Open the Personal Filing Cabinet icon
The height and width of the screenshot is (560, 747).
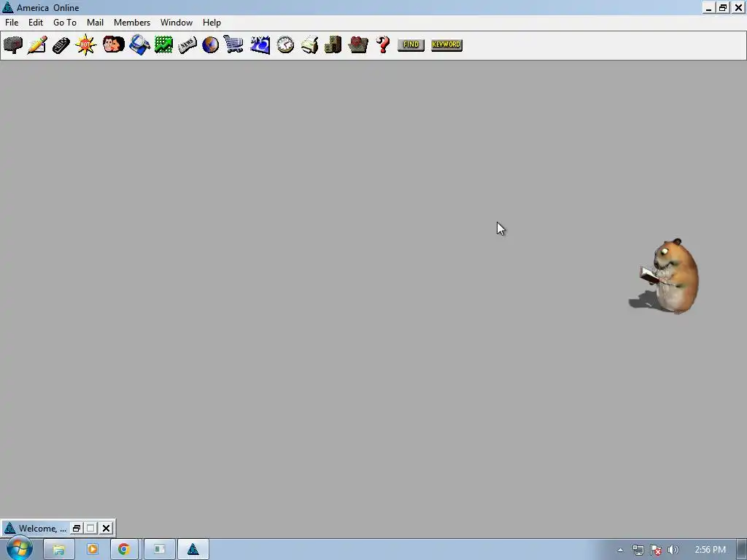pos(333,44)
